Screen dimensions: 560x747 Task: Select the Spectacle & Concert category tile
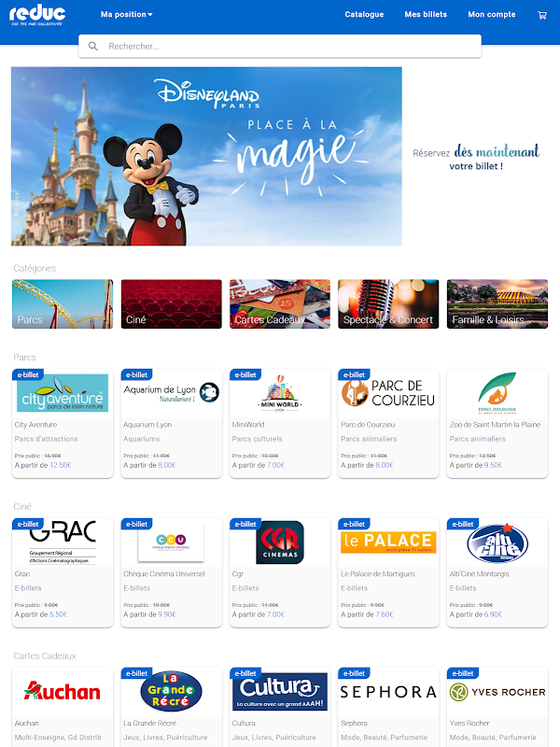point(388,304)
